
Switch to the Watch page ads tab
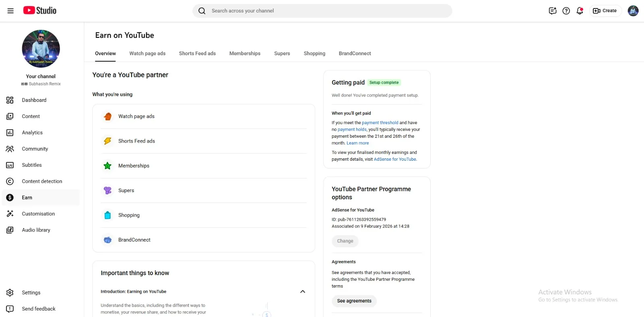147,54
